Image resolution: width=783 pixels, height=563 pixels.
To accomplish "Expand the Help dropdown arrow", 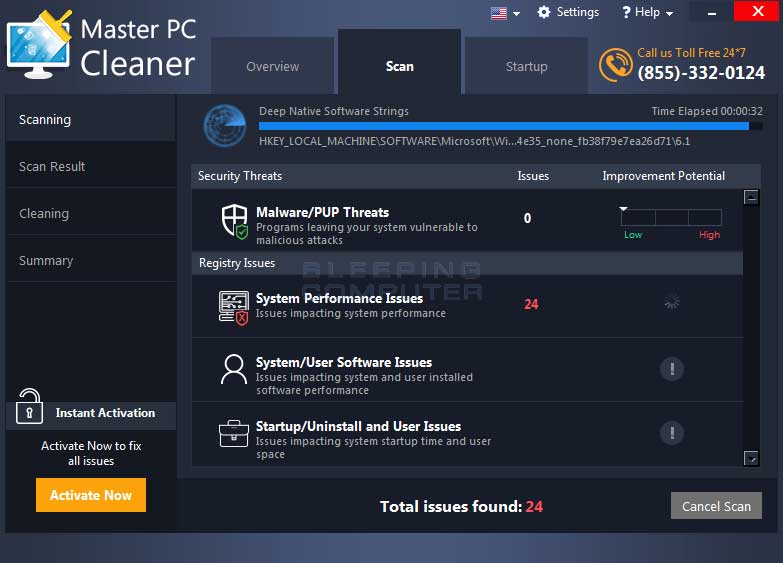I will [670, 13].
